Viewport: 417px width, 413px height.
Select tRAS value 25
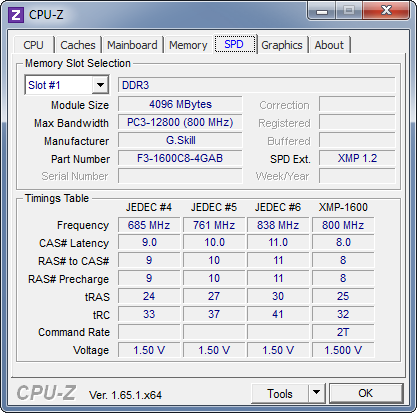(x=343, y=296)
